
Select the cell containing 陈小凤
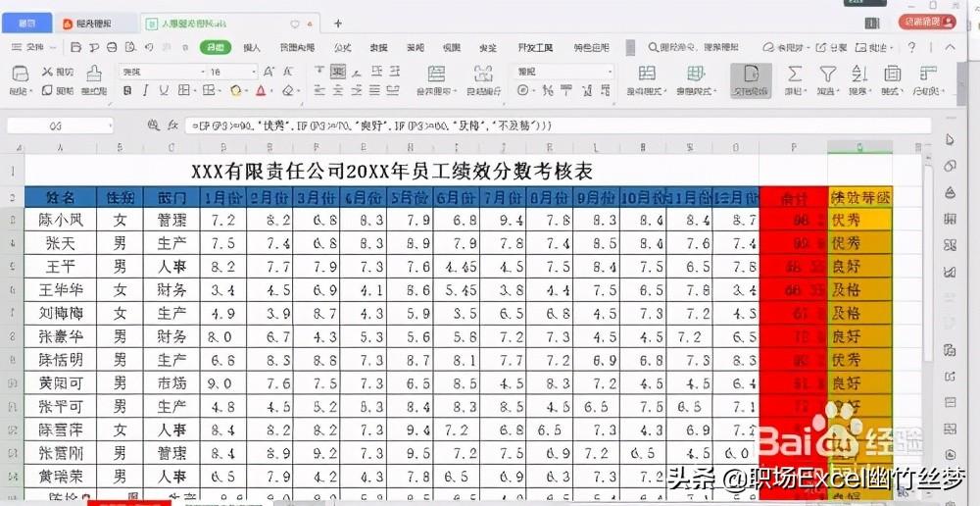[x=61, y=220]
